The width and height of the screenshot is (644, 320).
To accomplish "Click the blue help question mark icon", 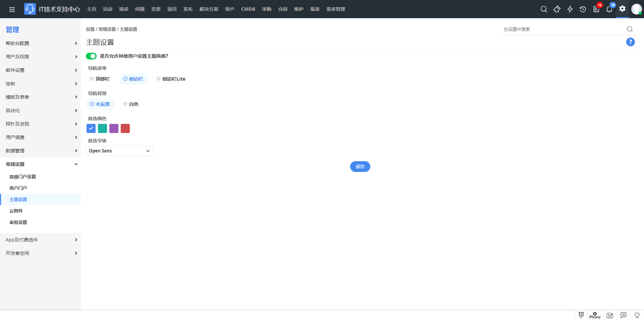I will click(630, 42).
